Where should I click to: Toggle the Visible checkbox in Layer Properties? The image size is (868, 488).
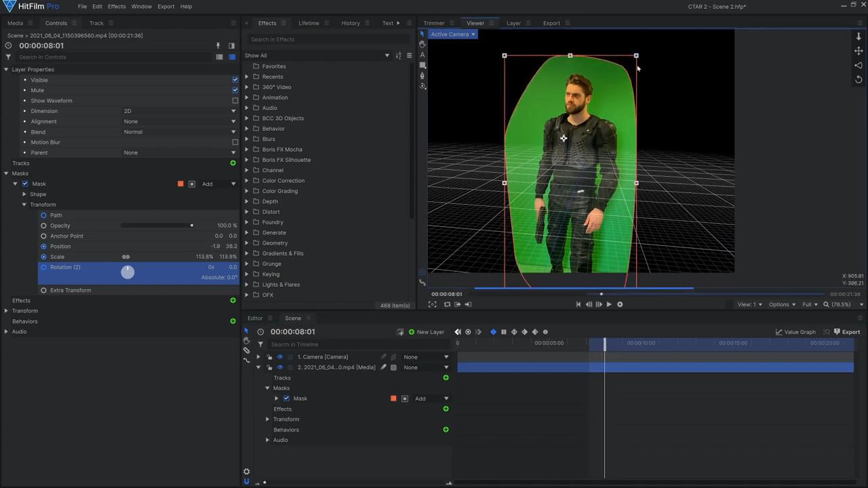pos(235,80)
